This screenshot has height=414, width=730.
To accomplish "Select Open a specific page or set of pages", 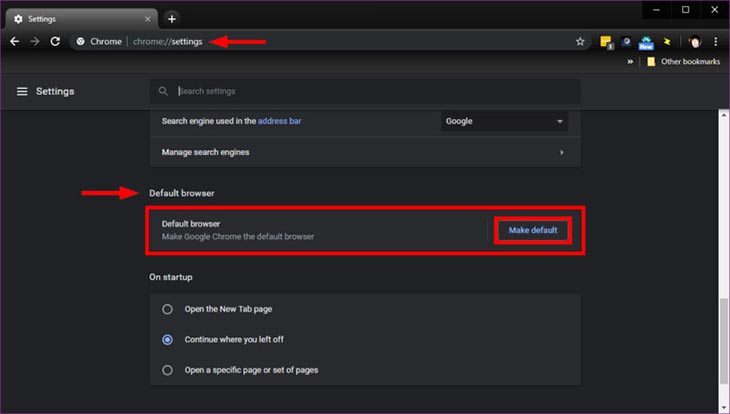I will 168,369.
